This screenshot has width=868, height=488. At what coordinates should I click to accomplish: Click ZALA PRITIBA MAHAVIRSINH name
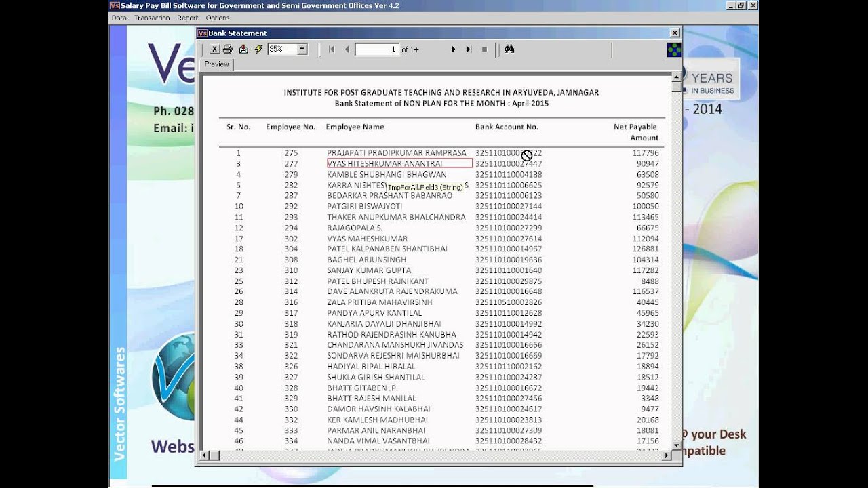[379, 302]
